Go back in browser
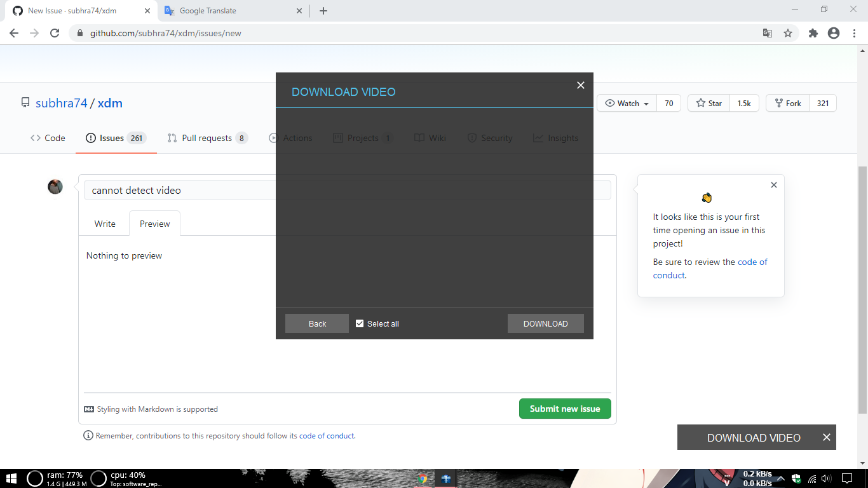The height and width of the screenshot is (488, 868). [14, 33]
